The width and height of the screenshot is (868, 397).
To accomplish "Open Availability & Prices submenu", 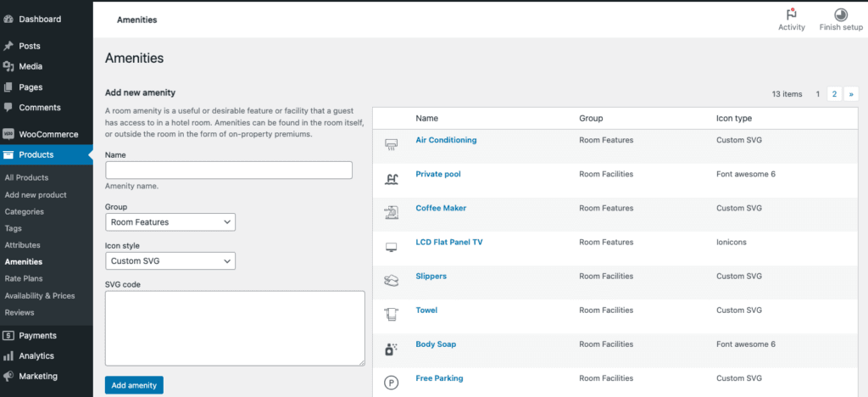I will 40,295.
